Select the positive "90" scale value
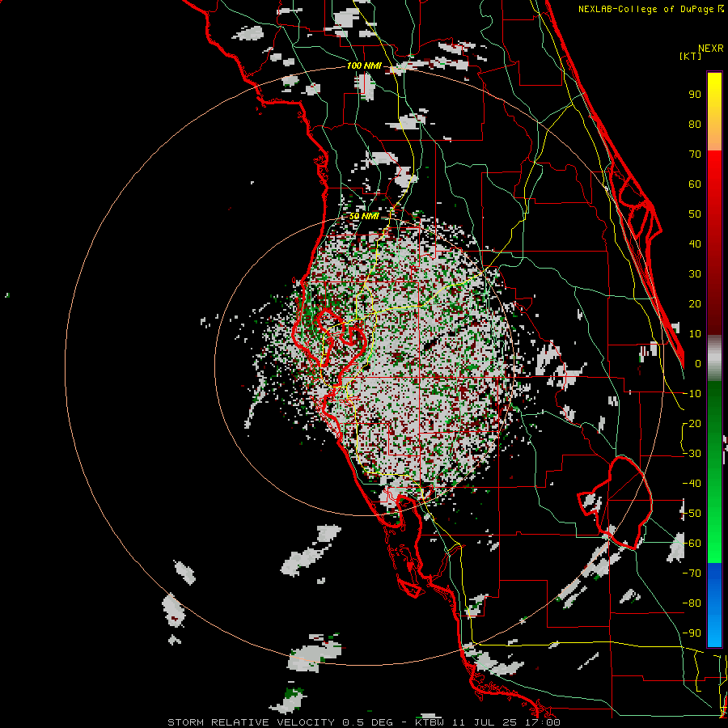 [695, 95]
